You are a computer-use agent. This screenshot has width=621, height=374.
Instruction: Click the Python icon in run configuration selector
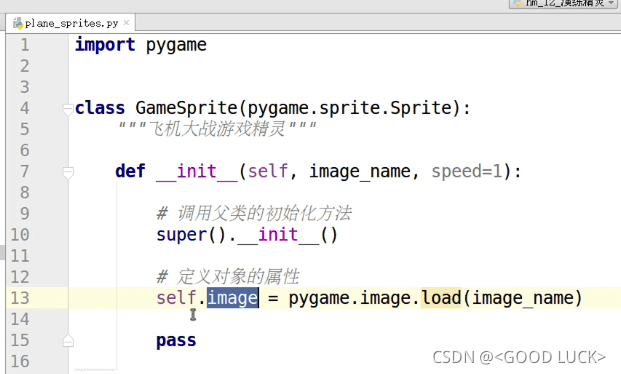pyautogui.click(x=518, y=3)
